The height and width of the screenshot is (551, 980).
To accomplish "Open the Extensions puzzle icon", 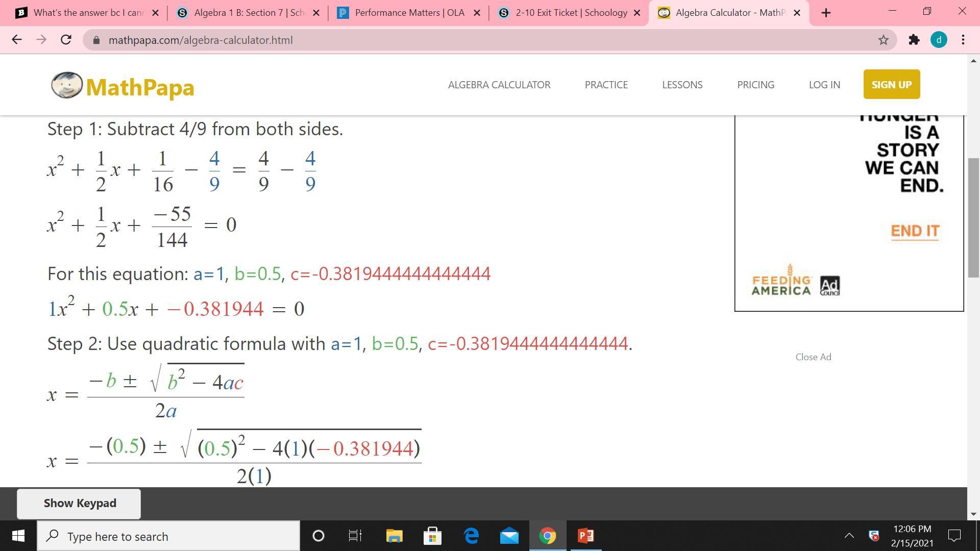I will click(x=914, y=40).
